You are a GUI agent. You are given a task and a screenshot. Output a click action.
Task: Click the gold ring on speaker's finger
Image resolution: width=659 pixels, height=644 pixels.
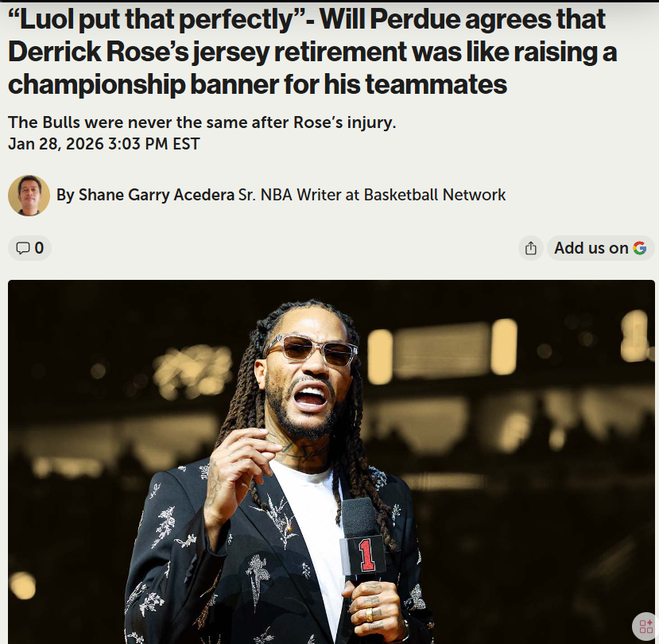369,615
